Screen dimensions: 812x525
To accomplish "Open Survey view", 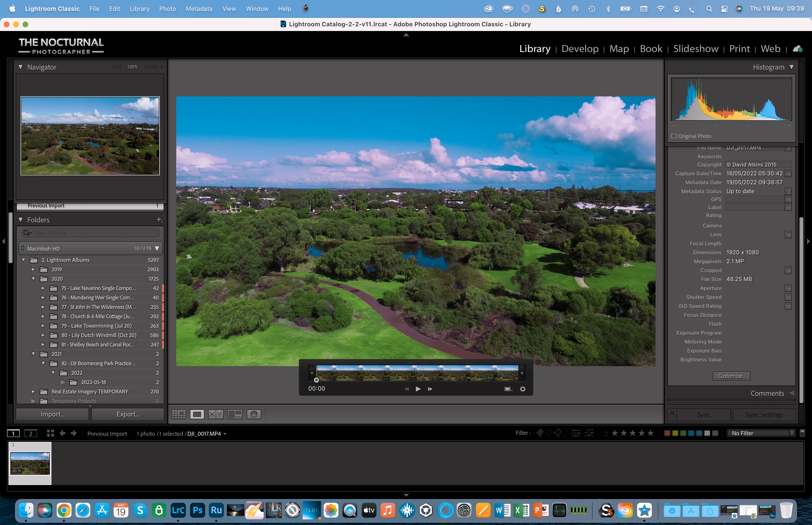I will (x=234, y=414).
